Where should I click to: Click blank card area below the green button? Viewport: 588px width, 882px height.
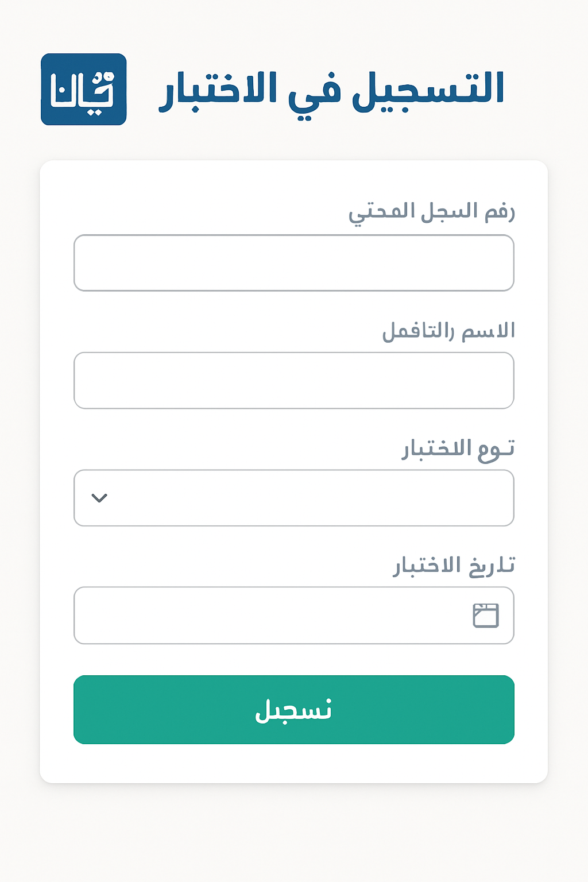(x=294, y=764)
